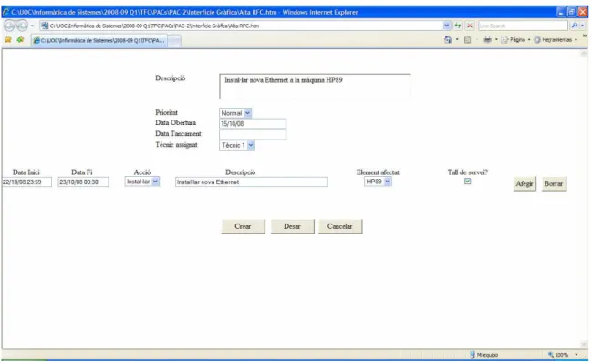Click the Afegir button

coord(524,184)
